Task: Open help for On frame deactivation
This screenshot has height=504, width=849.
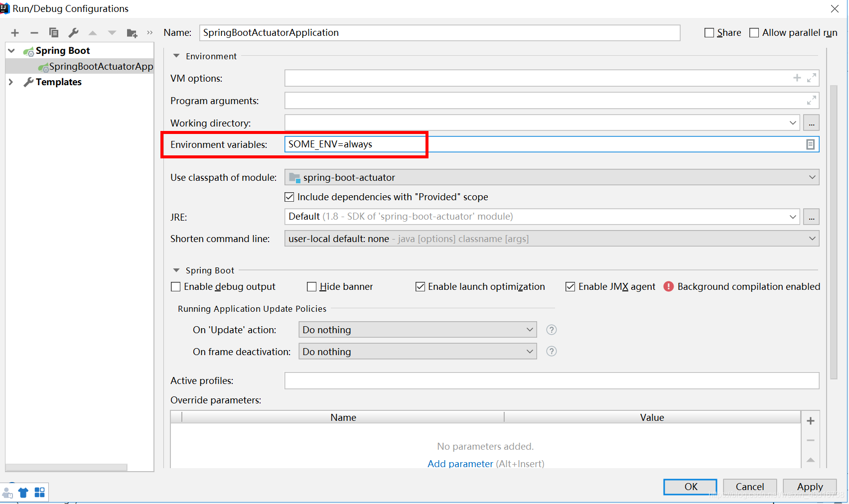Action: coord(552,352)
